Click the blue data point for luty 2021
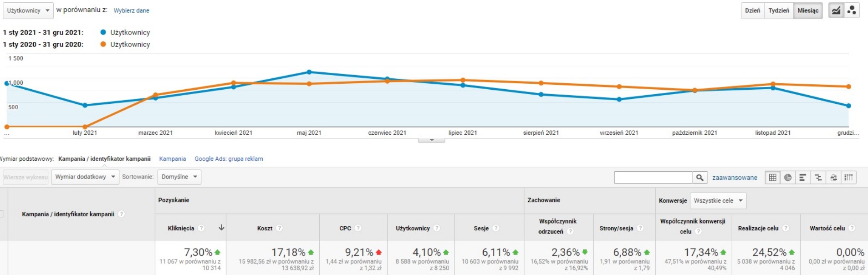This screenshot has height=275, width=868. [x=85, y=105]
